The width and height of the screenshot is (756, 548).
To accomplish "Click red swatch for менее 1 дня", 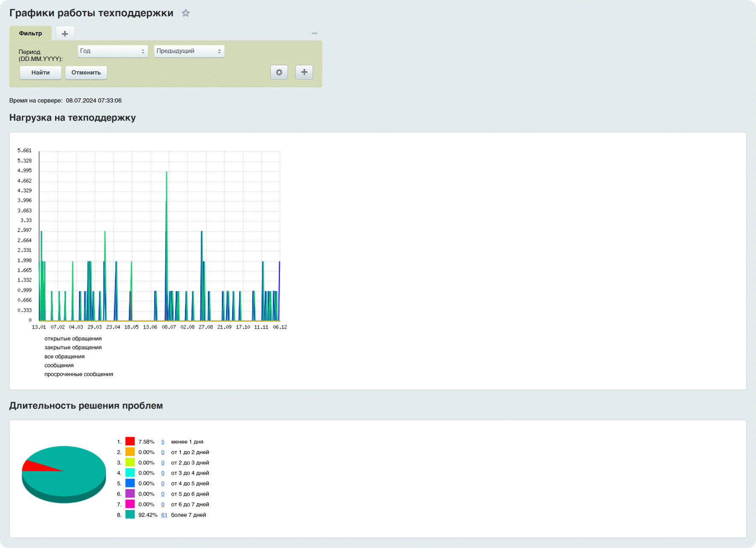I will [130, 441].
